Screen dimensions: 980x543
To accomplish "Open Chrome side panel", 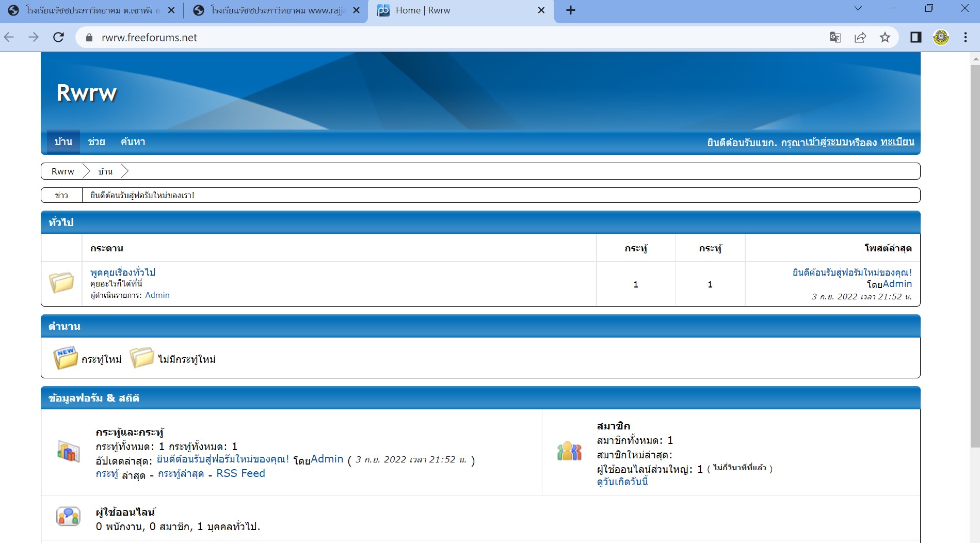I will [915, 38].
